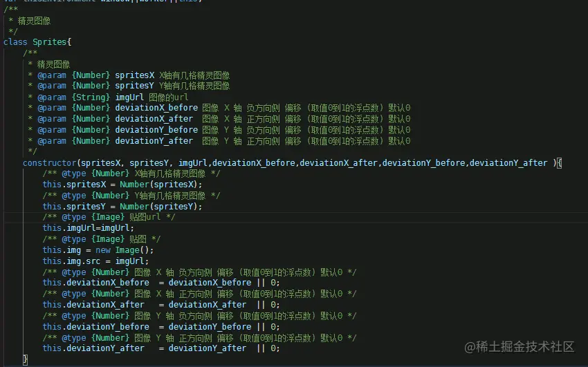This screenshot has width=588, height=367.
Task: Click "deviationX_after" in the @param doc comment
Action: click(x=154, y=119)
